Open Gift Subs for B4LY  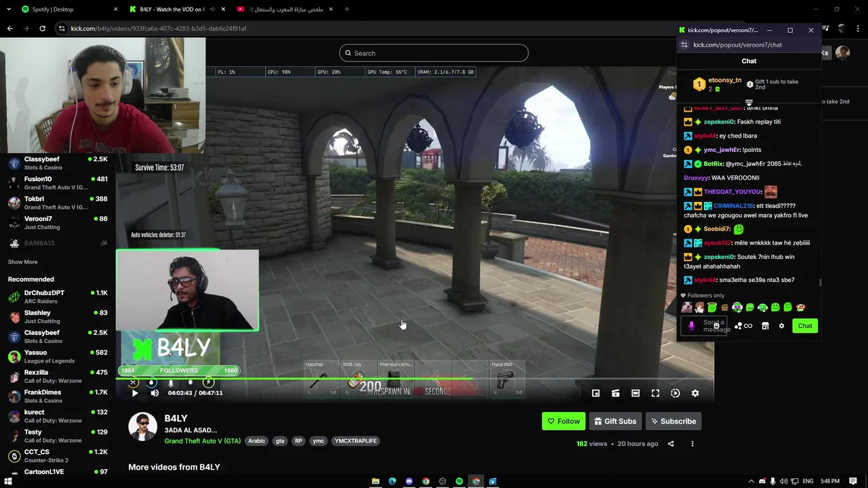coord(615,421)
